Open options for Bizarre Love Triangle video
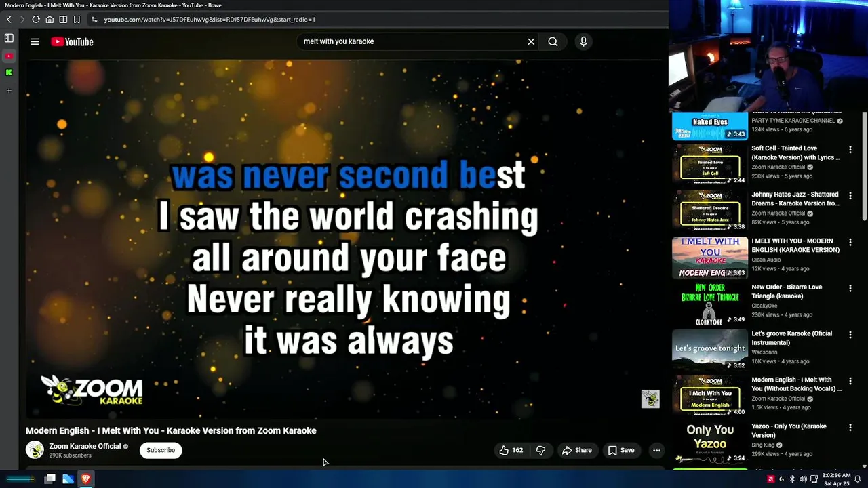This screenshot has width=868, height=488. tap(850, 288)
